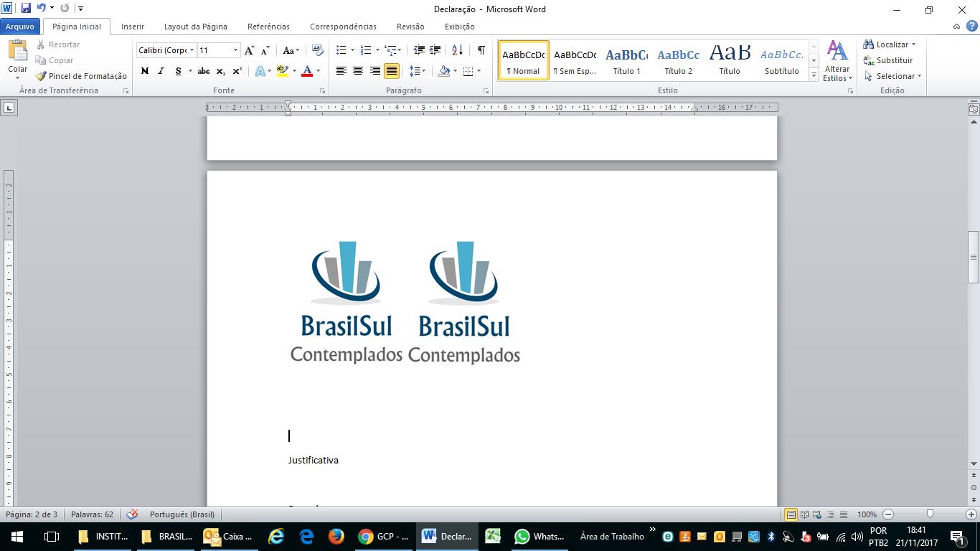
Task: Click the increase indent icon
Action: 435,50
